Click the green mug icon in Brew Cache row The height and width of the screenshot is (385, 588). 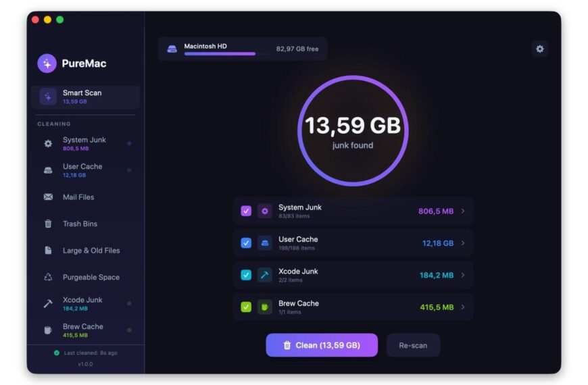coord(265,307)
